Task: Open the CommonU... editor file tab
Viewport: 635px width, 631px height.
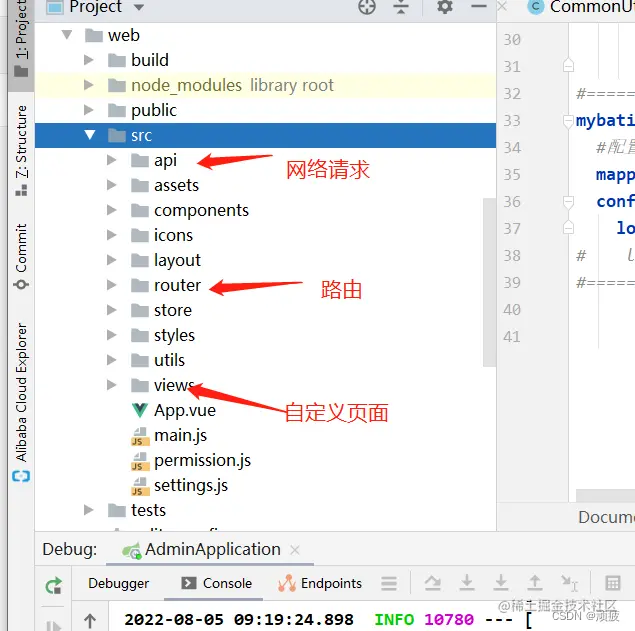Action: [x=581, y=7]
